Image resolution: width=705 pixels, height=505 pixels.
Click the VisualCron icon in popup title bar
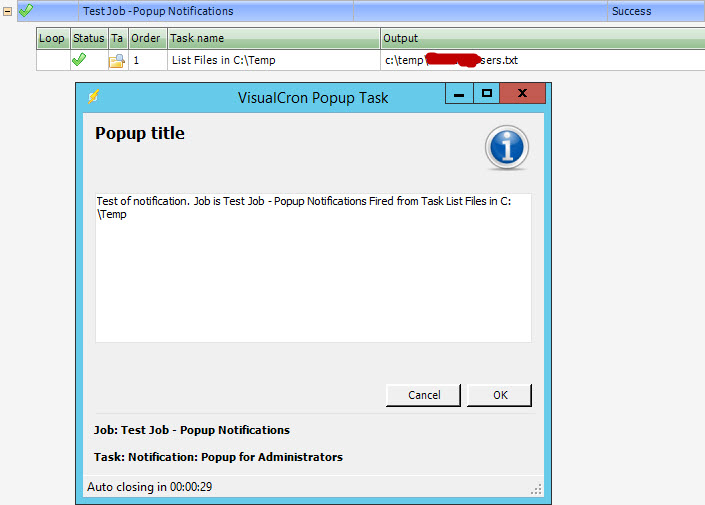(94, 97)
